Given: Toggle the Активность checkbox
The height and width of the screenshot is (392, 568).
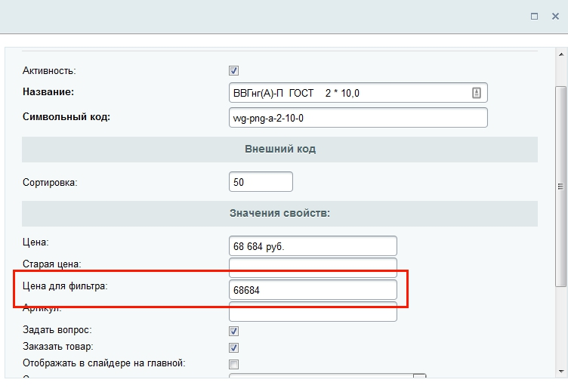Looking at the screenshot, I should tap(234, 71).
